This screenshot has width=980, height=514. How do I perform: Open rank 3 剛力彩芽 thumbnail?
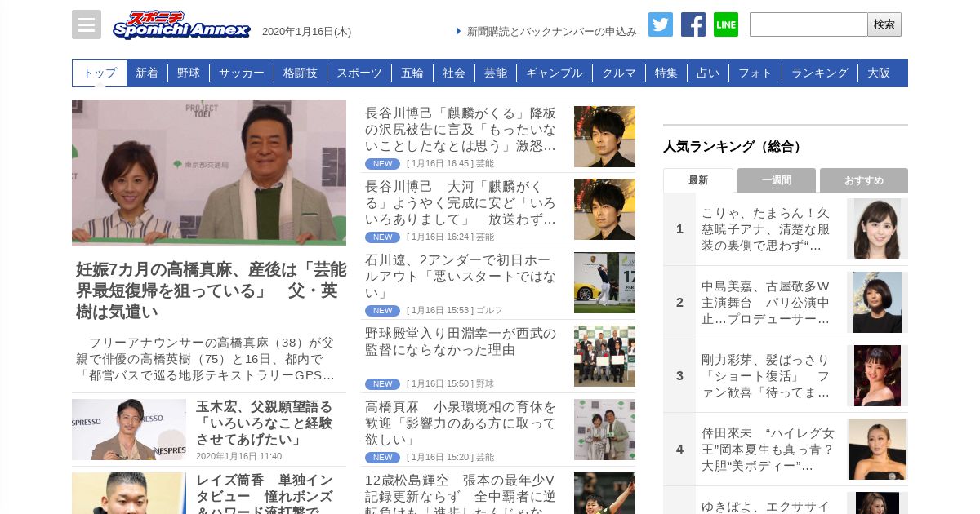click(877, 376)
